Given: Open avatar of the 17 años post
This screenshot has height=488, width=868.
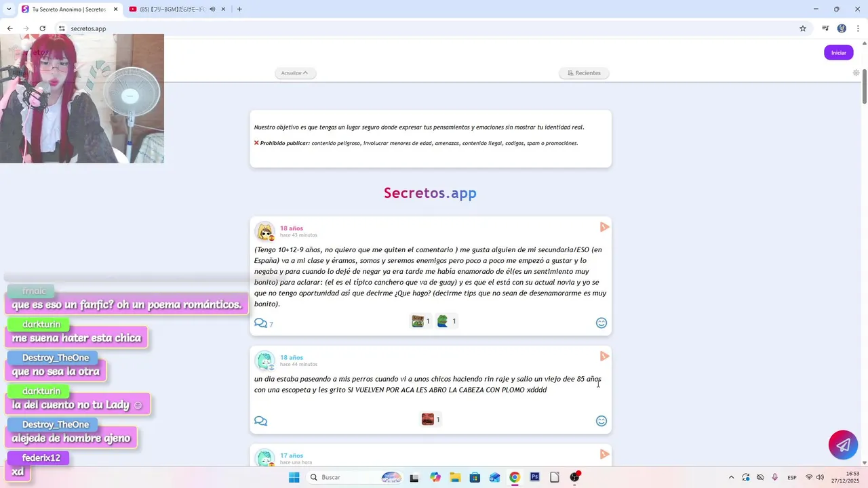Looking at the screenshot, I should (264, 457).
